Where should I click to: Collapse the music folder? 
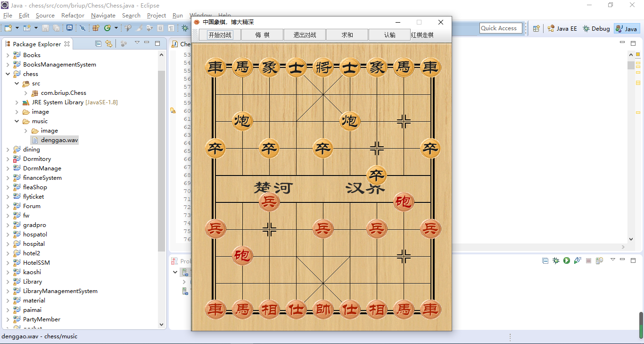(17, 121)
